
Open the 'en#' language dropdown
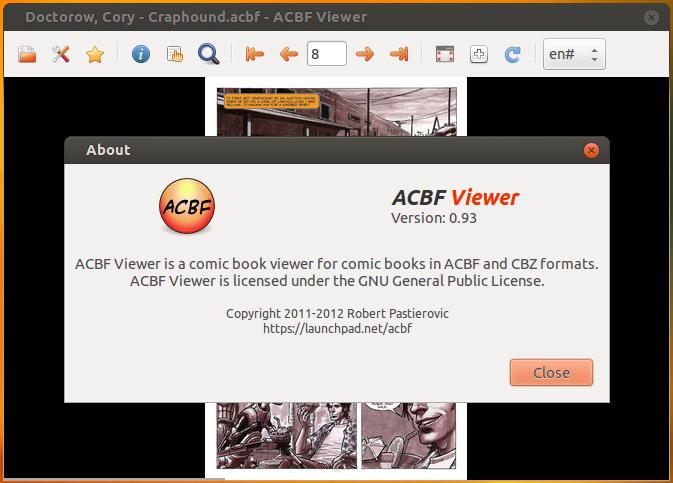click(x=574, y=54)
